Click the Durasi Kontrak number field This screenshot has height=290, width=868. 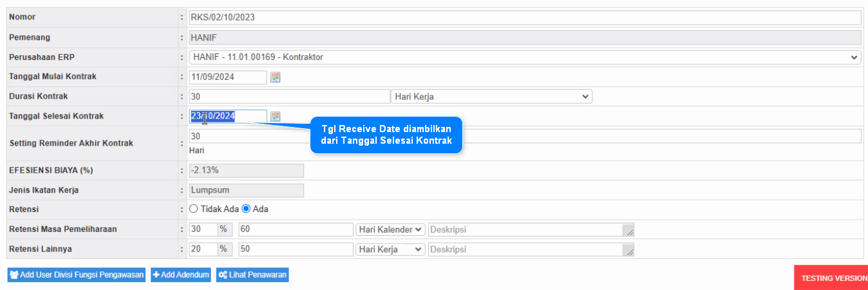coord(288,97)
